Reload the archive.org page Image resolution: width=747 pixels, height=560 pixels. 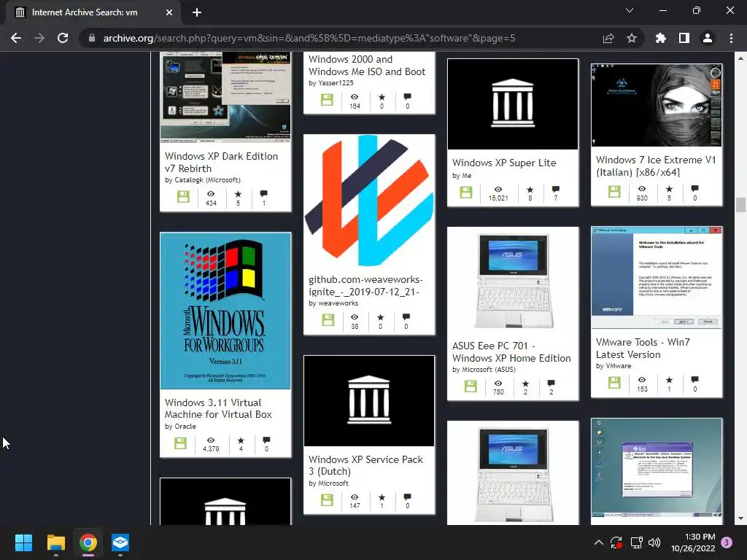[x=63, y=38]
